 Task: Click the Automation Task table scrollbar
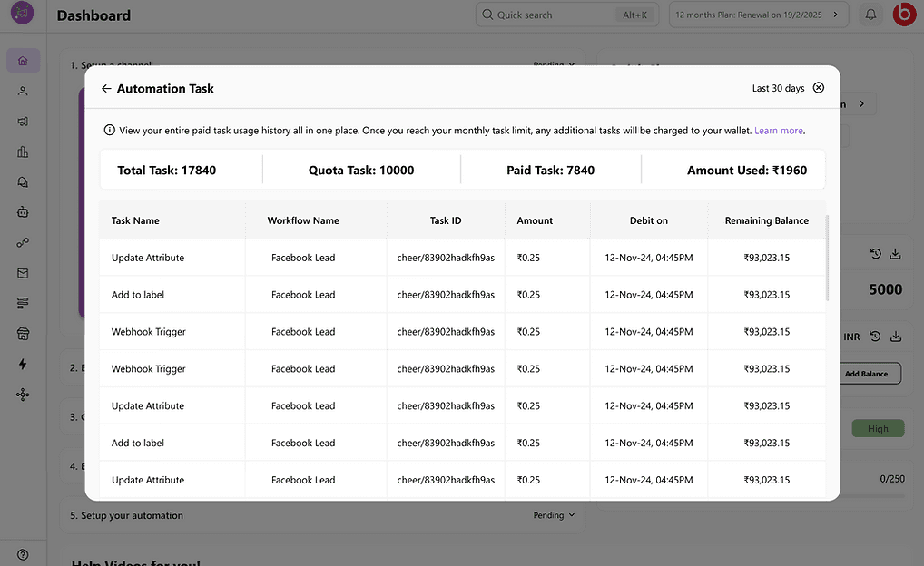click(828, 258)
